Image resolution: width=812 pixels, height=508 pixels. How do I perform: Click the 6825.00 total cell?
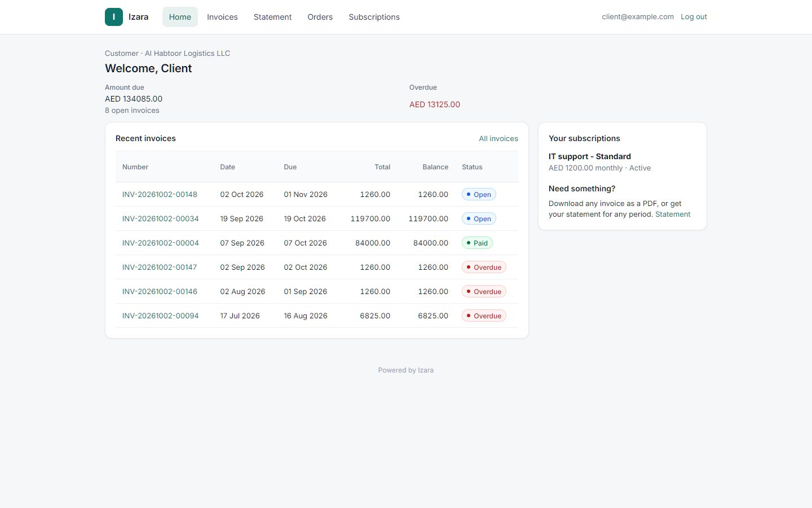coord(375,316)
